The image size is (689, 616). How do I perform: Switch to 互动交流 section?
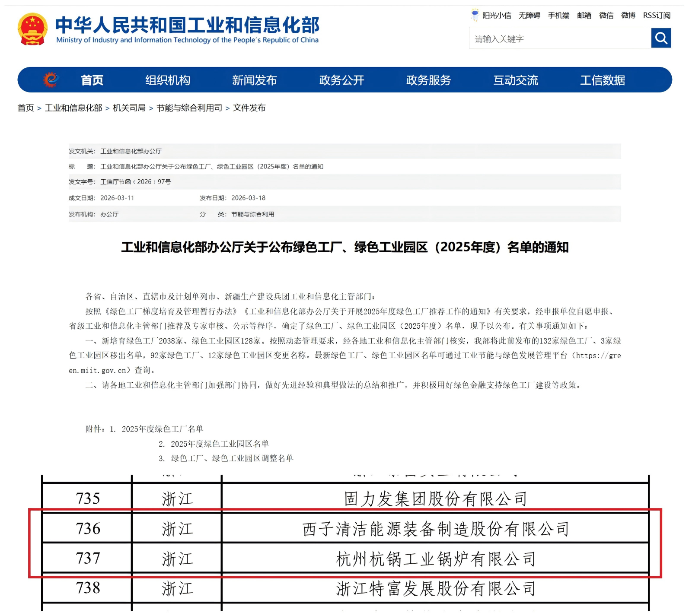pyautogui.click(x=516, y=80)
